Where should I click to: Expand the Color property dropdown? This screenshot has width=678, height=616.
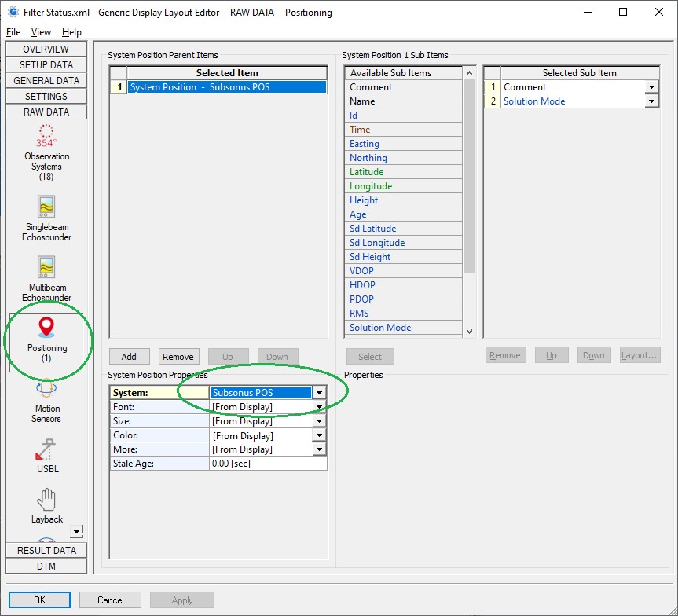[319, 435]
